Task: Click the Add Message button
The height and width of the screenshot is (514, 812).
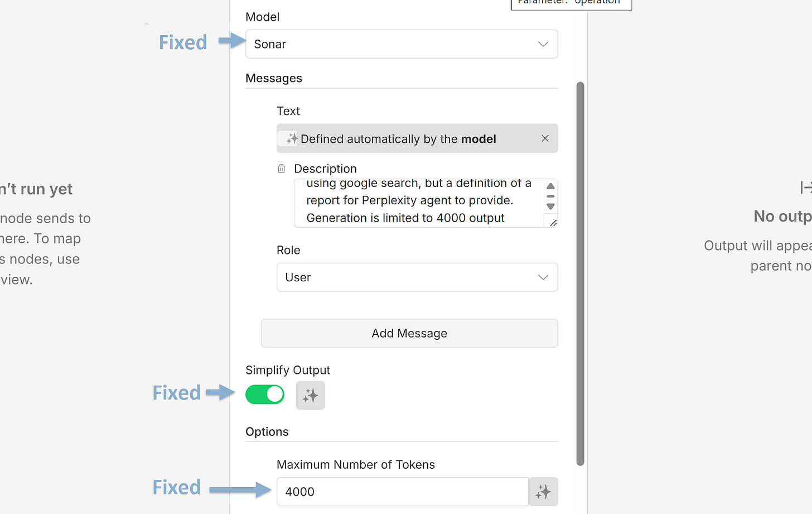Action: pyautogui.click(x=409, y=333)
